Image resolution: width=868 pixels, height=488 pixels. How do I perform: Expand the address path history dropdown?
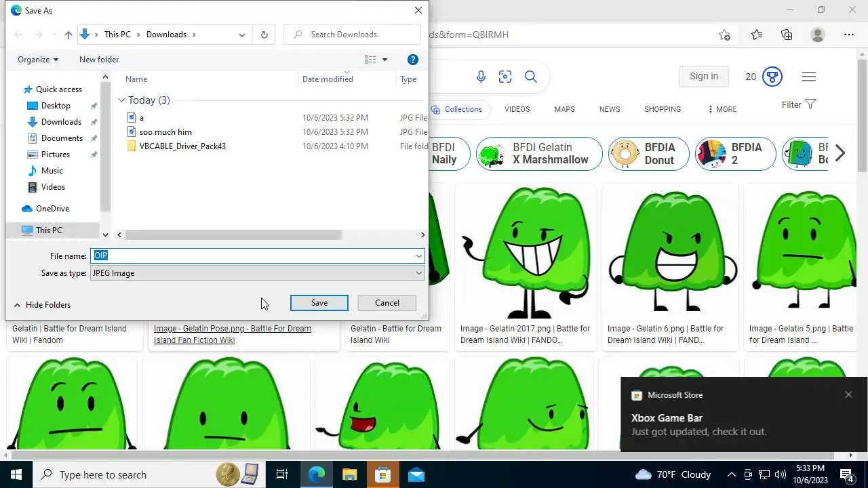pyautogui.click(x=241, y=35)
